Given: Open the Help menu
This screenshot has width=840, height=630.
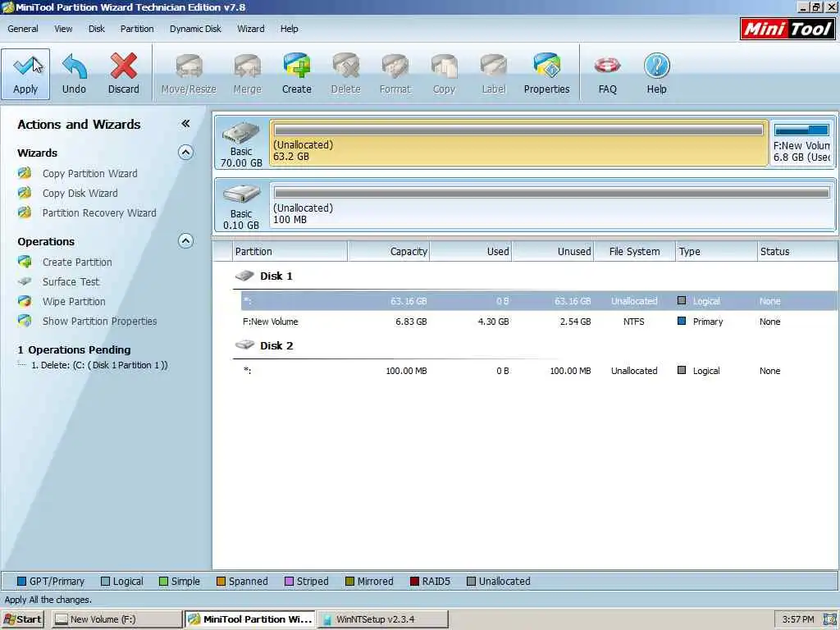Looking at the screenshot, I should click(290, 29).
